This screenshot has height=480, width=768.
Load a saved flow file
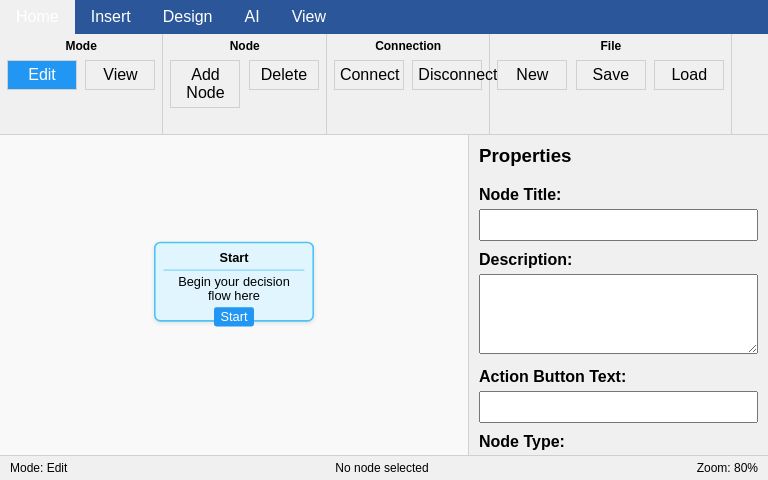689,75
